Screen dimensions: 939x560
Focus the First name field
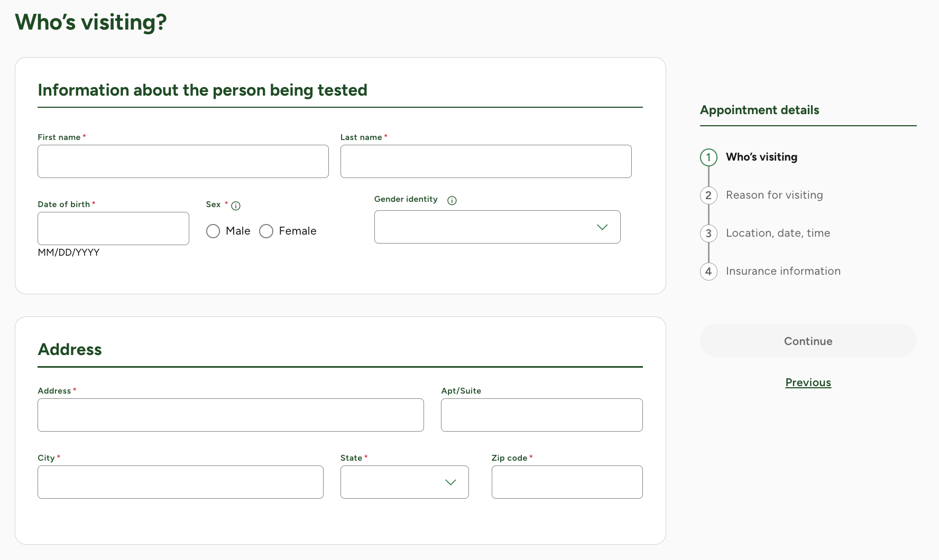(183, 162)
